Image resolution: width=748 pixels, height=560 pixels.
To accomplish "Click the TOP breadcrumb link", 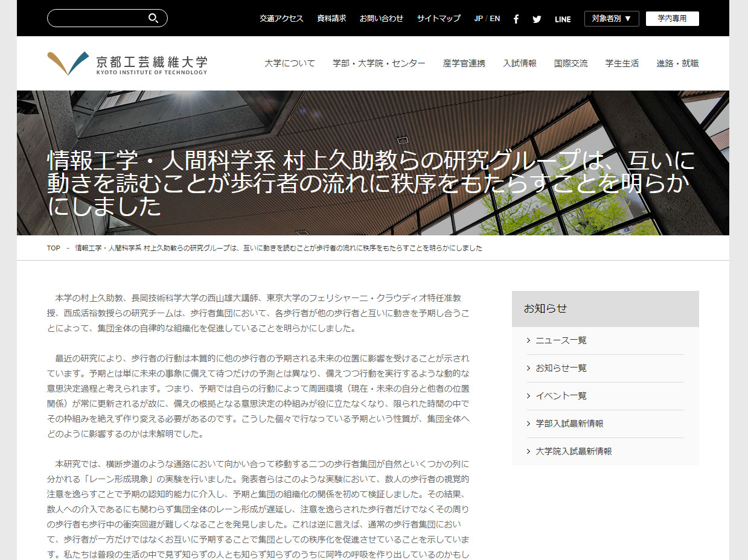I will pos(53,247).
